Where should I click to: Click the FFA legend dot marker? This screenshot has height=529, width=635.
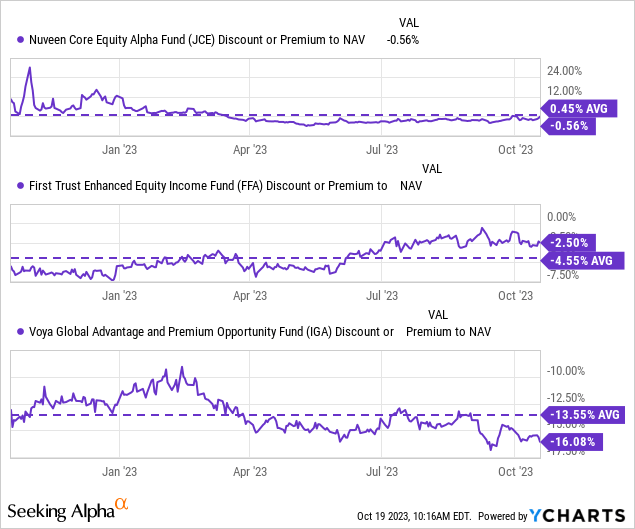[21, 186]
